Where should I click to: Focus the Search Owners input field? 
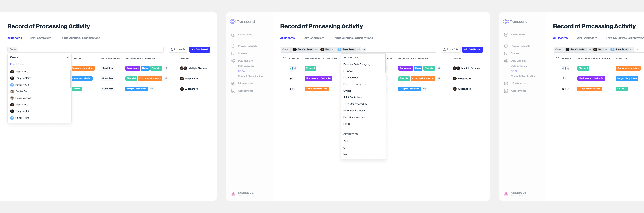pyautogui.click(x=39, y=64)
